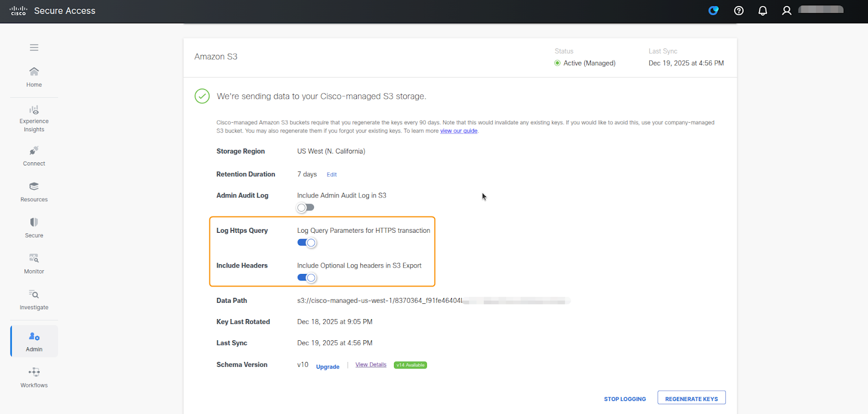Collapse the sidebar with hamburger menu icon
Viewport: 868px width, 414px height.
[x=34, y=48]
